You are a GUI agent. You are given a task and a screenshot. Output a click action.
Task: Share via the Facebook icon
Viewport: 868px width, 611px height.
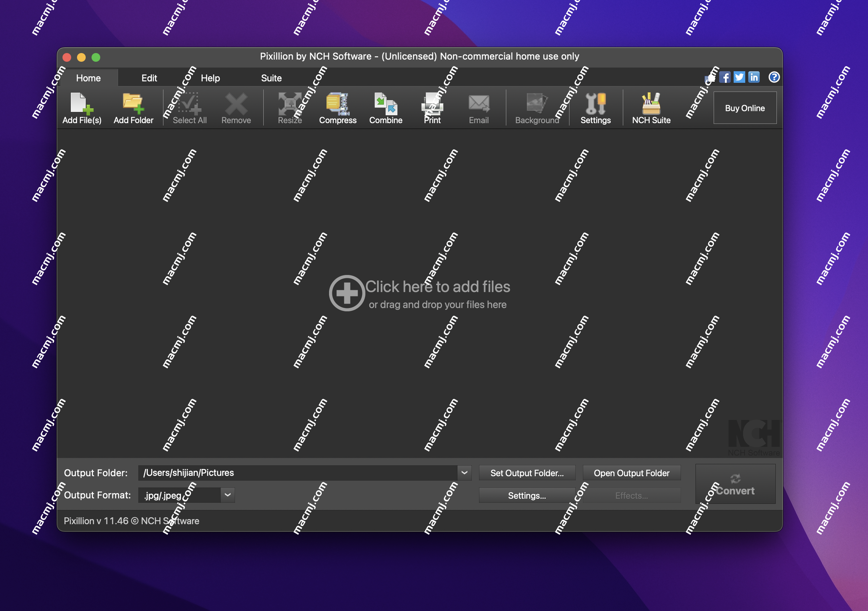point(724,77)
